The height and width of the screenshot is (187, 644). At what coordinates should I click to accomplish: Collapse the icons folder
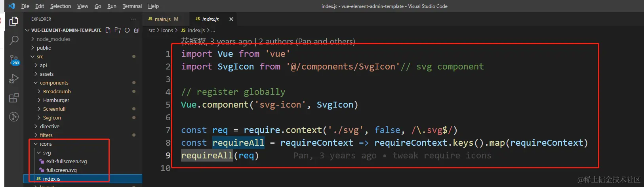[46, 144]
